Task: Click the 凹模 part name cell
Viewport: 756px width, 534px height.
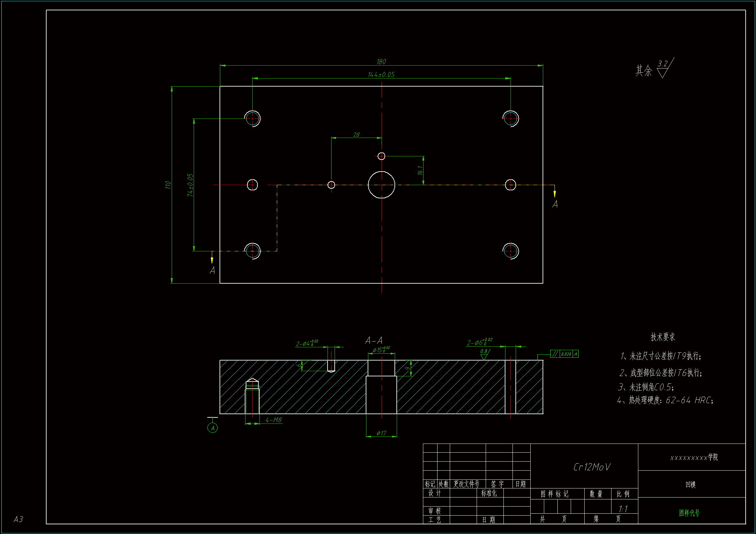Action: [x=690, y=484]
